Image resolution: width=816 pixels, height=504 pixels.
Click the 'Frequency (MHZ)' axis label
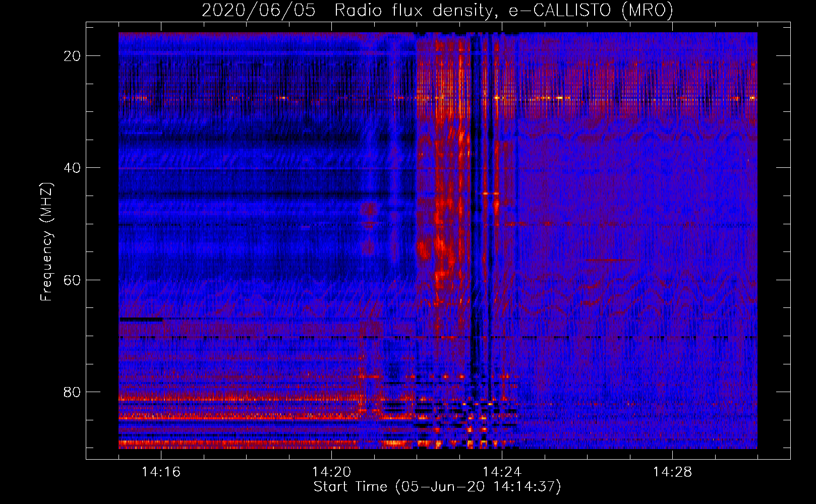tap(46, 242)
